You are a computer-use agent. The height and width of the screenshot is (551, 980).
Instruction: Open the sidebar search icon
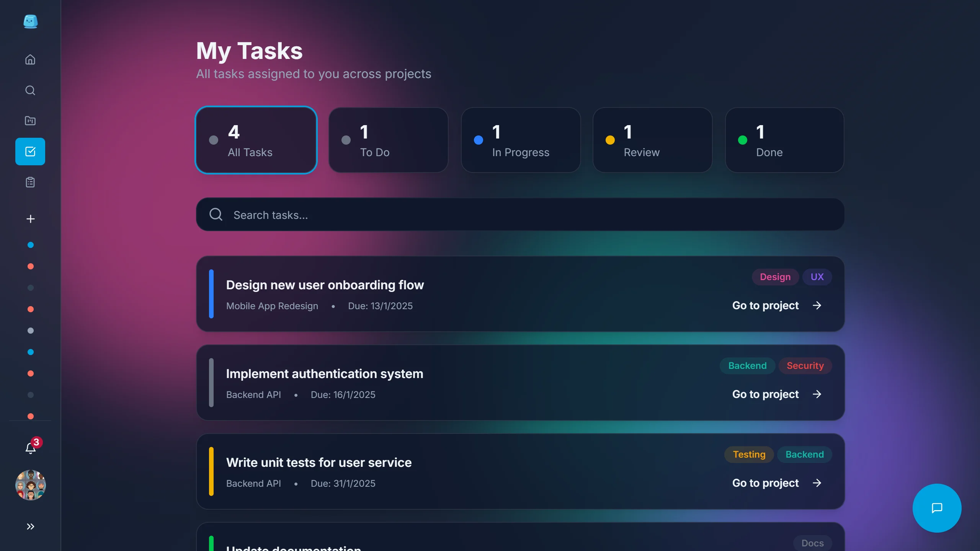coord(30,90)
